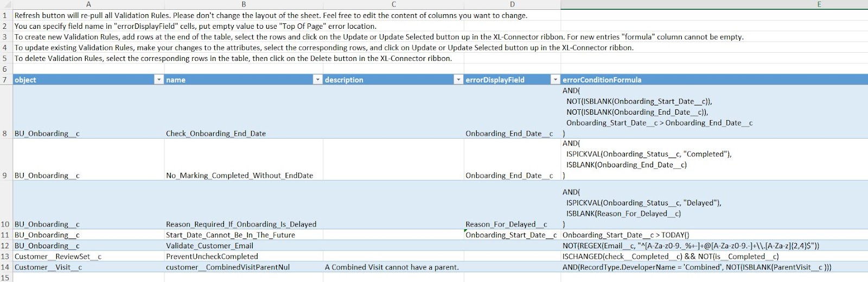Screen dimensions: 868x282
Task: Click the PreventUncheckCompleted cell
Action: 244,256
